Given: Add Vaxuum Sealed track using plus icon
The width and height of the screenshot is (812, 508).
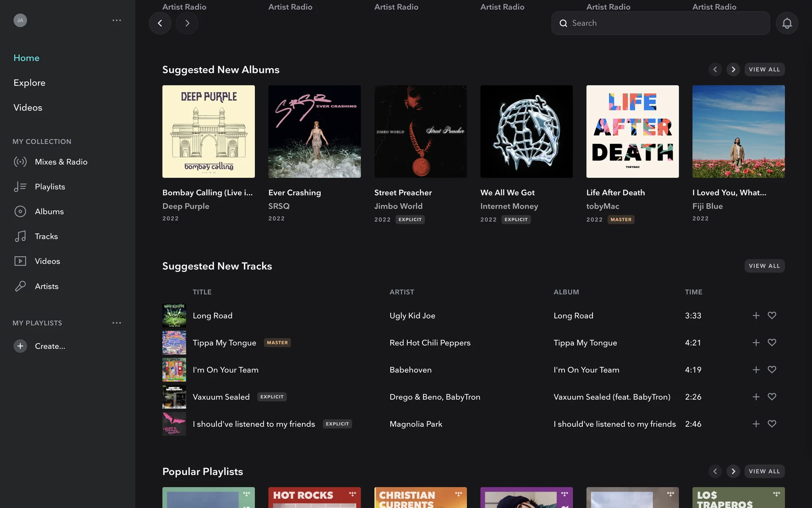Looking at the screenshot, I should coord(756,397).
